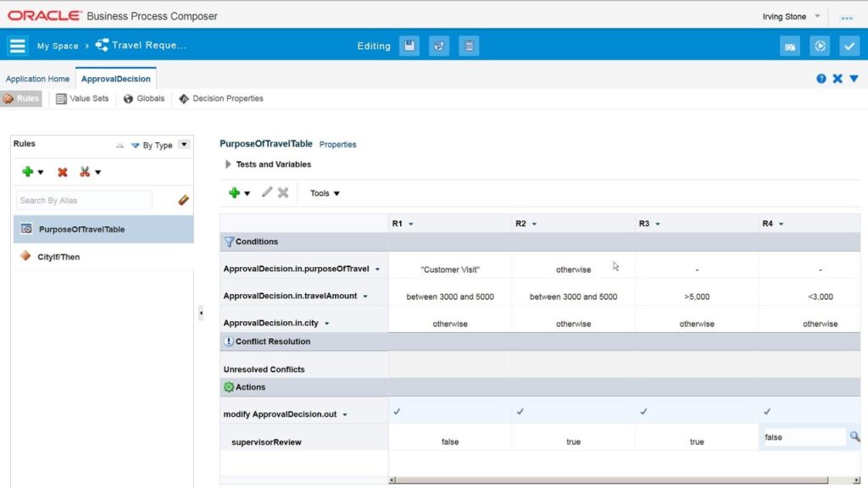Toggle the R3 action checkmark
This screenshot has height=488, width=868.
click(x=644, y=412)
